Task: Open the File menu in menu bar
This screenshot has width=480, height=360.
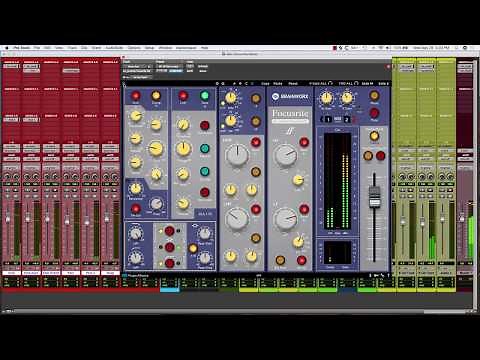Action: pos(37,48)
